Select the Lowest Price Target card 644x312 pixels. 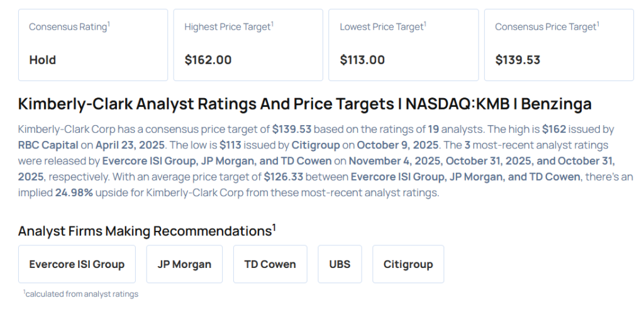(403, 45)
